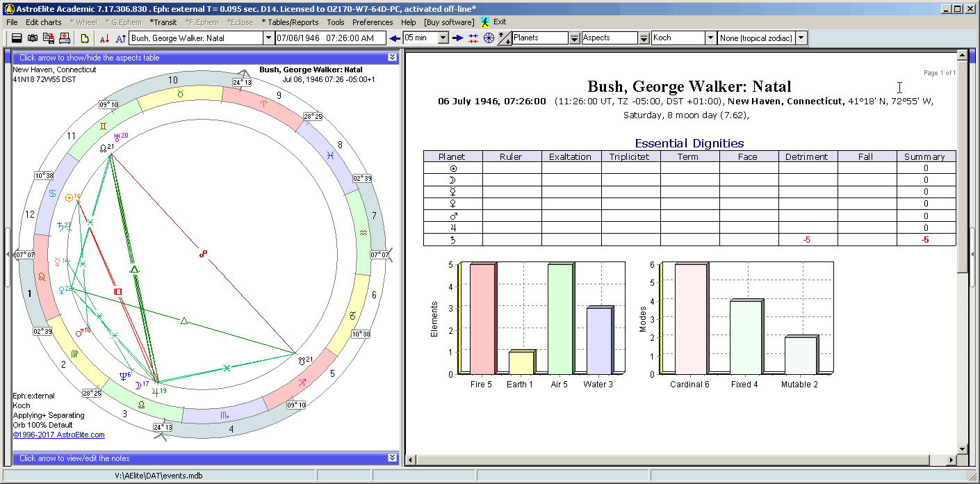Click the Mars glyph in the chart wheel
980x484 pixels.
(x=79, y=333)
